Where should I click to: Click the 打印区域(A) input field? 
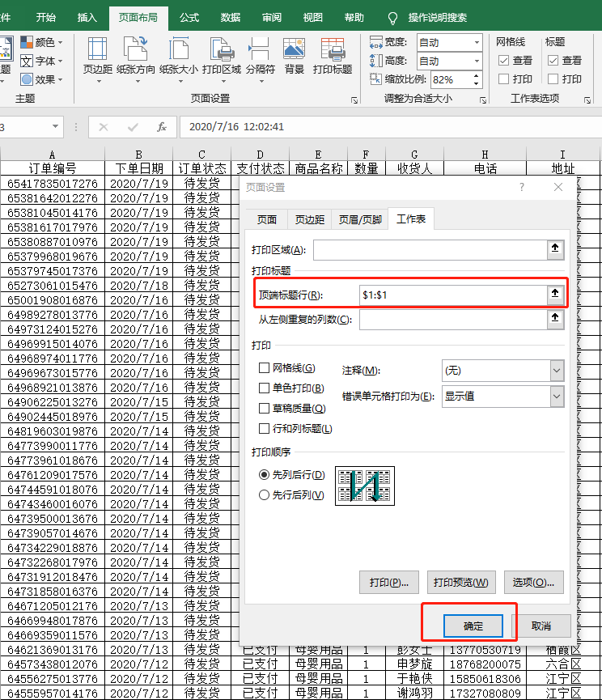[430, 249]
